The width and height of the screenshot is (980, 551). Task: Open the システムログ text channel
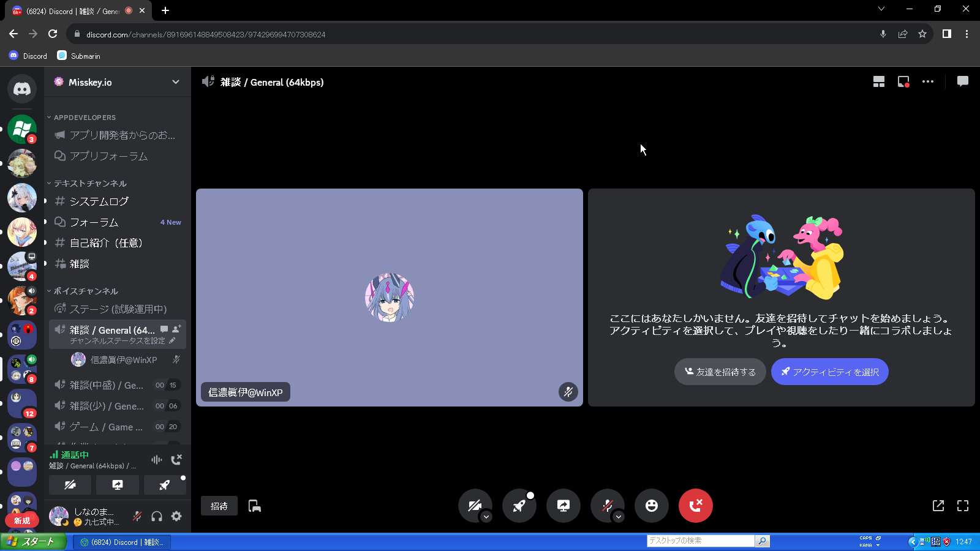[118, 201]
